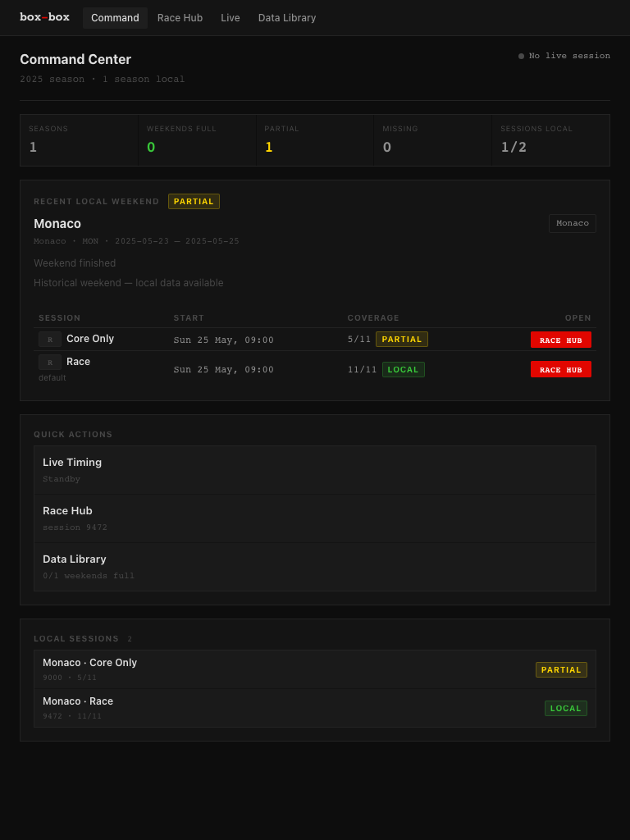630x840 pixels.
Task: Click the Local Sessions count 2
Action: (130, 638)
